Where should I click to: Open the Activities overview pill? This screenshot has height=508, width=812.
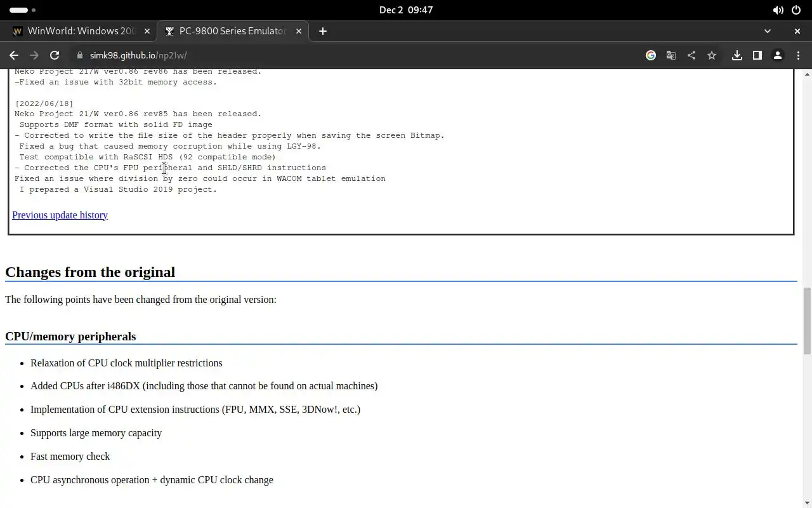click(x=22, y=10)
